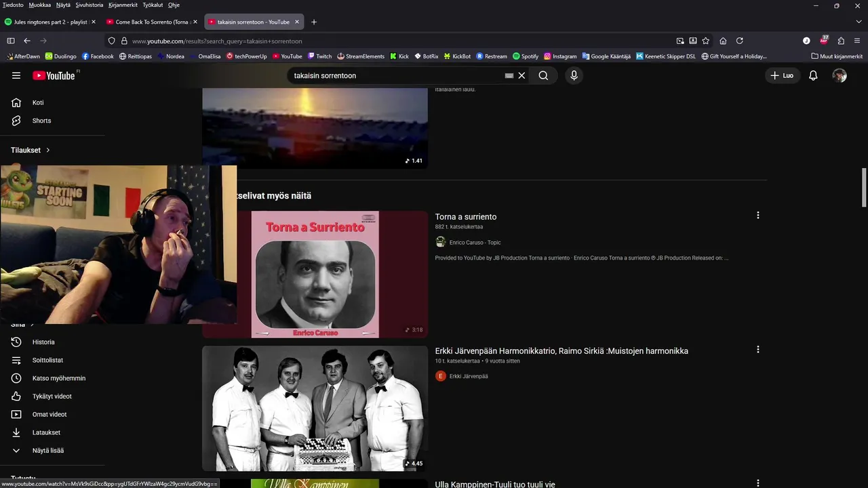This screenshot has height=488, width=868.
Task: Open the Twitch bookmark
Action: tap(319, 56)
